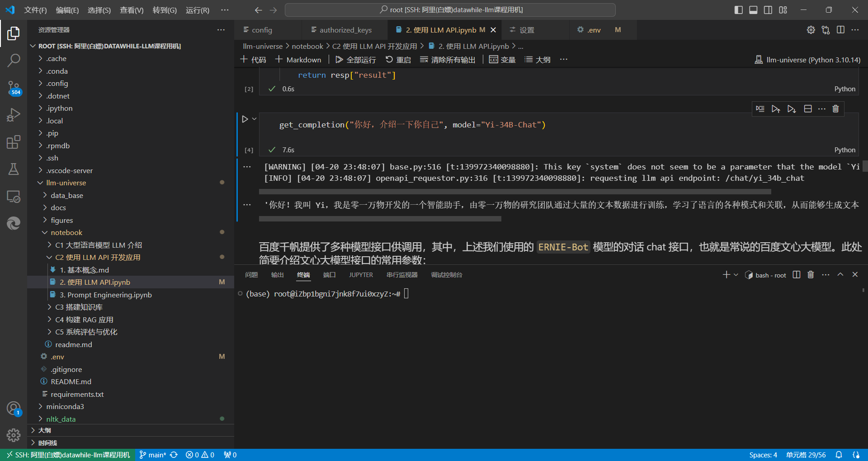Screen dimensions: 868x461
Task: Open Run and Debug view
Action: coord(14,115)
